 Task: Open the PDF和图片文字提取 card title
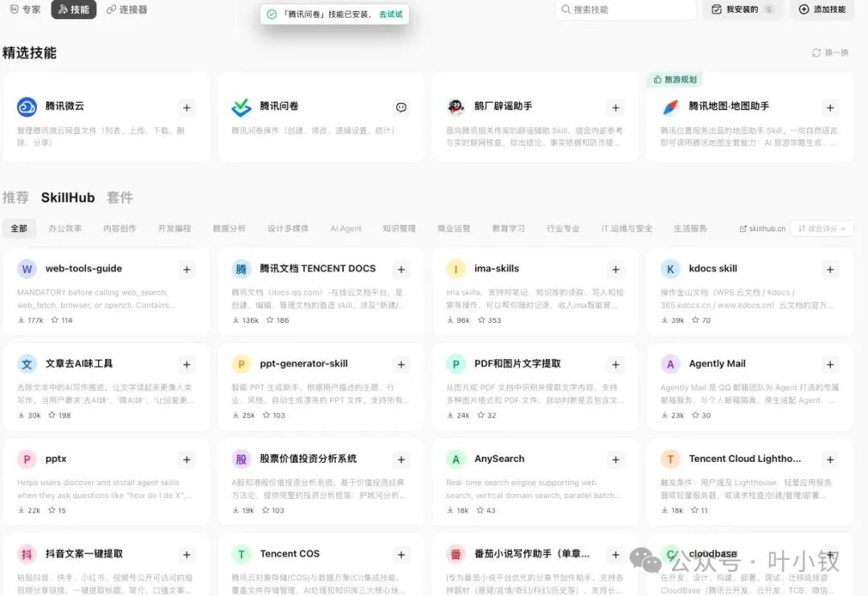(518, 364)
